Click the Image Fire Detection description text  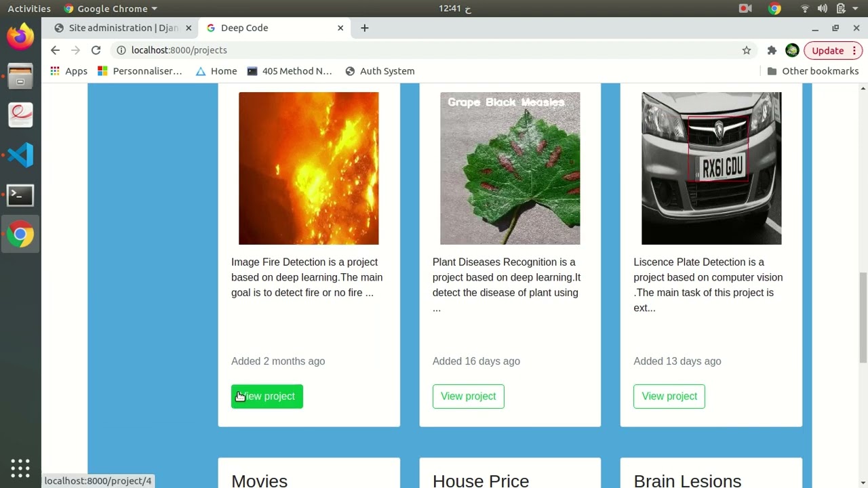[307, 277]
